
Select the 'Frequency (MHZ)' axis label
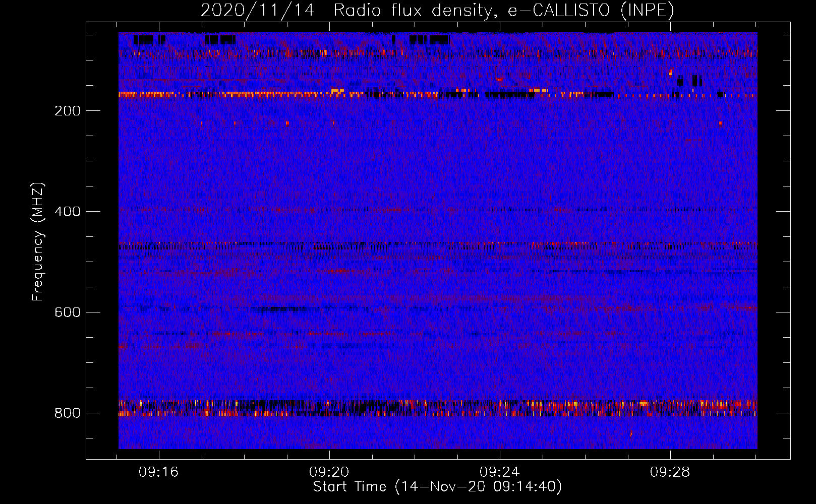(38, 241)
